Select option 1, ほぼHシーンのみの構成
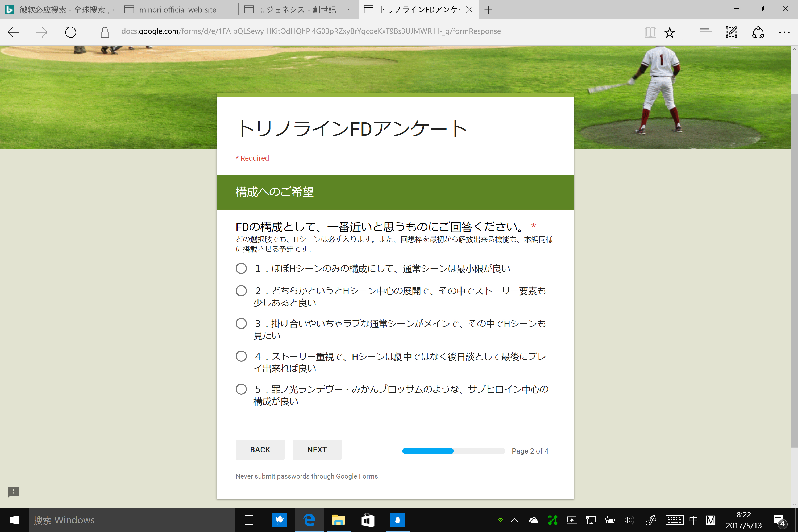 [x=241, y=268]
